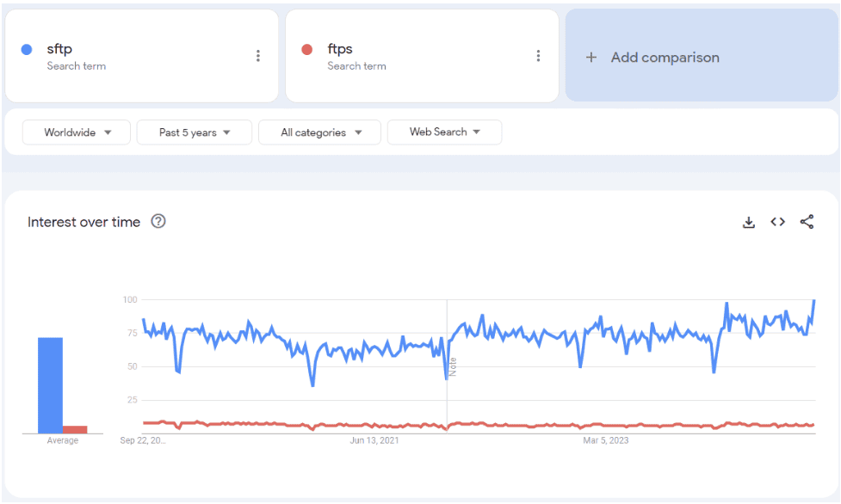The width and height of the screenshot is (841, 504).
Task: Download the Interest over time data
Action: click(x=749, y=222)
